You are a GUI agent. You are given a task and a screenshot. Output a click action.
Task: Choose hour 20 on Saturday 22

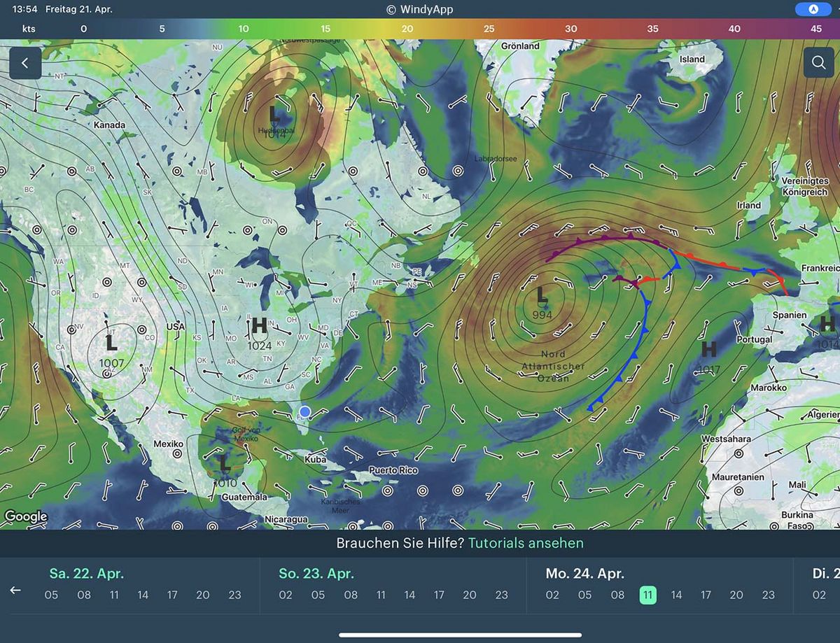pos(203,595)
